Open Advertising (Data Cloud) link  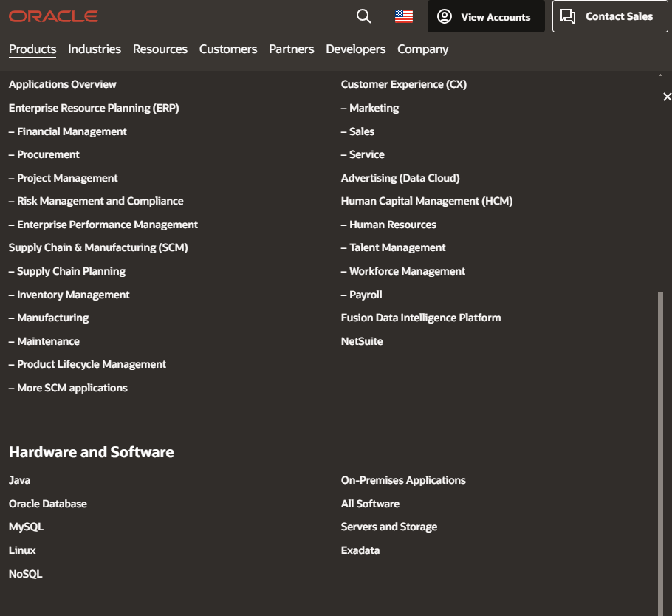tap(400, 178)
